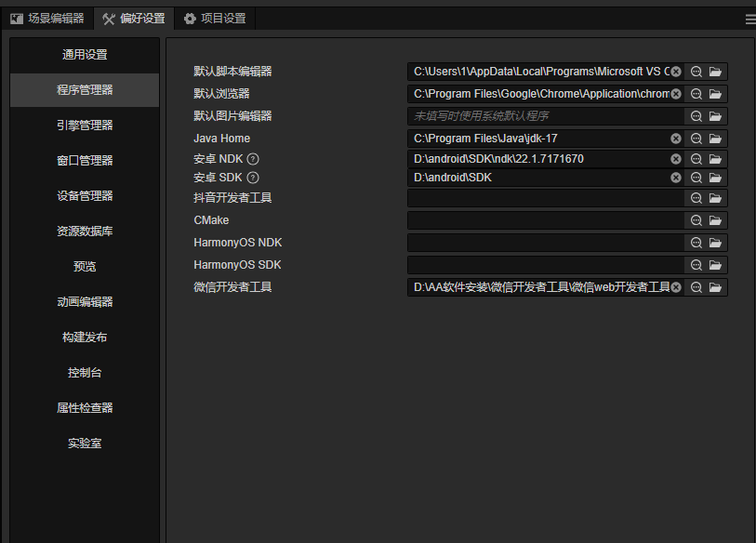756x543 pixels.
Task: Clear the Java Home path
Action: click(676, 139)
